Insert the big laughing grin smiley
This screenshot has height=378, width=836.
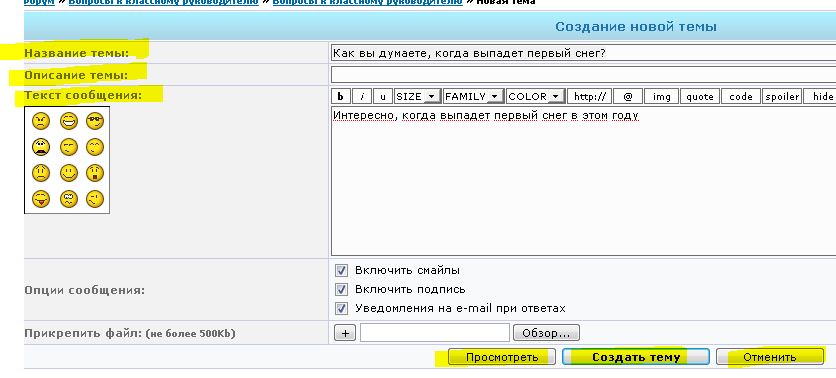pos(68,121)
